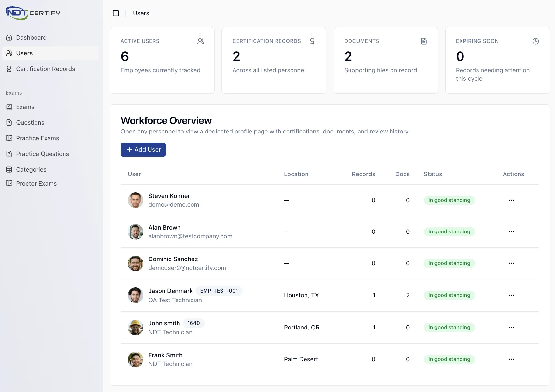Screen dimensions: 555x392
Task: Open actions menu for Dominic Sanchez
Action: [511, 263]
